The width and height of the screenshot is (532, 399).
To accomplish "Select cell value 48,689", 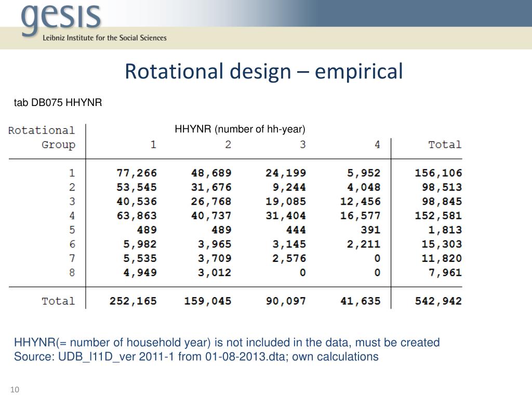I will coord(211,173).
